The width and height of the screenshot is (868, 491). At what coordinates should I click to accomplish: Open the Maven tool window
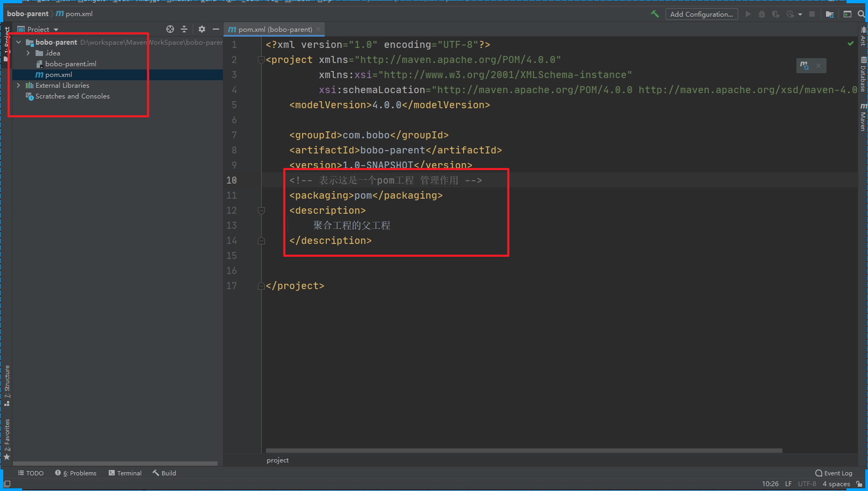863,117
